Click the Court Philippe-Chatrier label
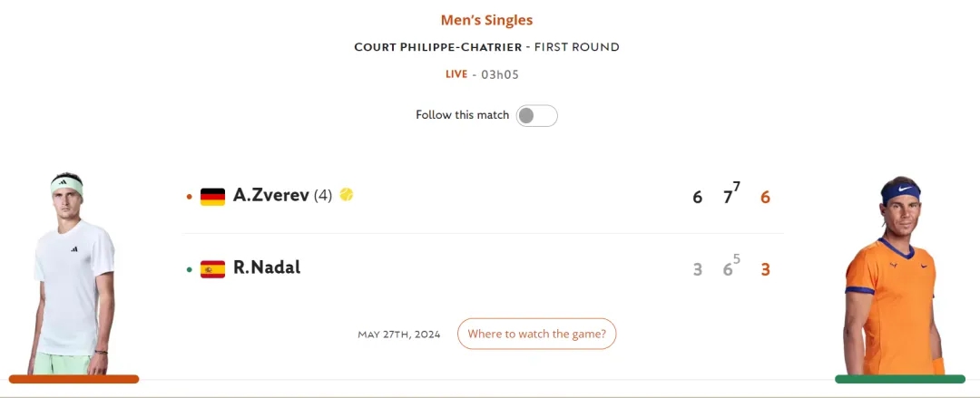This screenshot has width=980, height=398. [436, 47]
